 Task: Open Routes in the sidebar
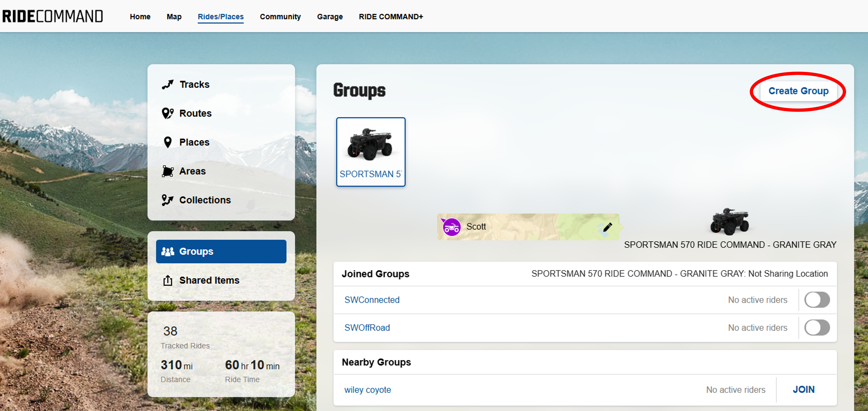coord(221,113)
